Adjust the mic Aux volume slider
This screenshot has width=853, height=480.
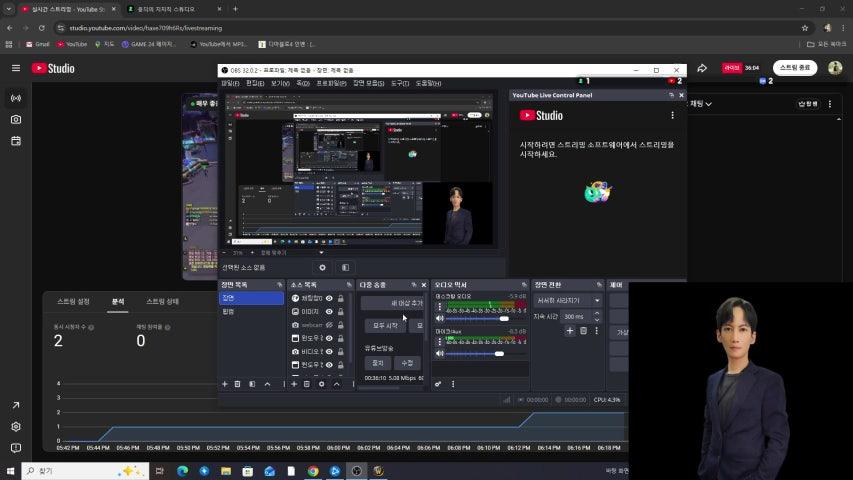(499, 353)
